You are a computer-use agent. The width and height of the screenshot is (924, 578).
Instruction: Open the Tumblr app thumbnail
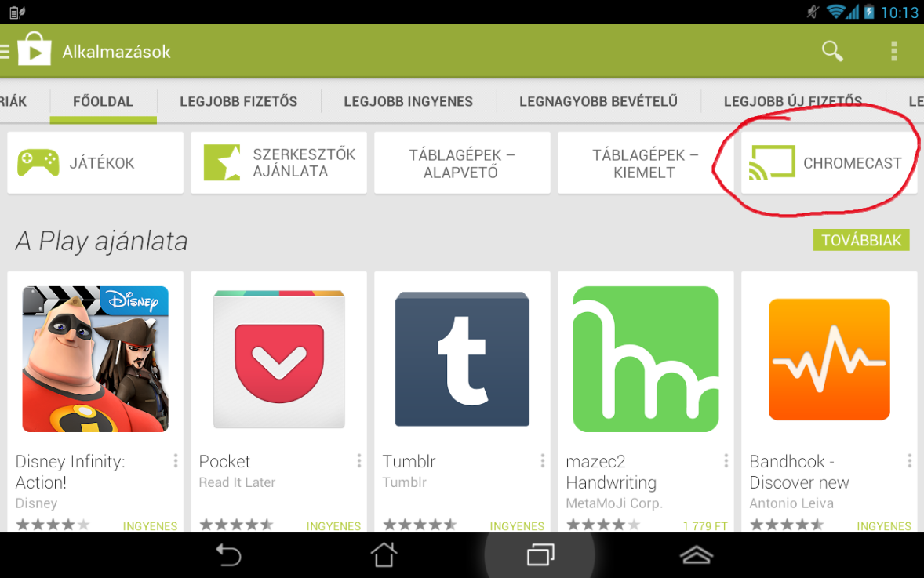coord(462,359)
